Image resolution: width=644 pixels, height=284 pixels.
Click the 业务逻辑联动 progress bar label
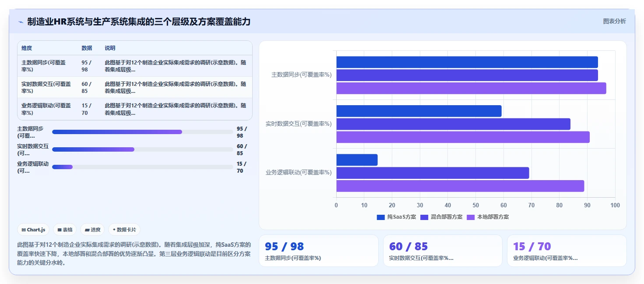(33, 167)
